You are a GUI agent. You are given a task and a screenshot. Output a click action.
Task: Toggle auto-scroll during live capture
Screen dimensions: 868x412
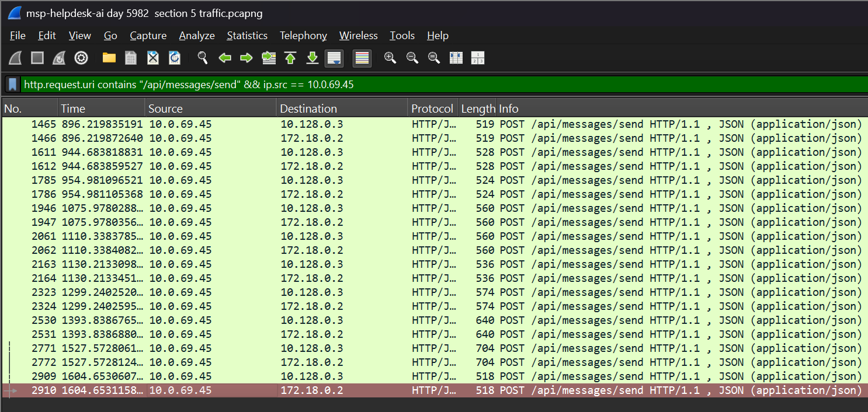pos(334,58)
